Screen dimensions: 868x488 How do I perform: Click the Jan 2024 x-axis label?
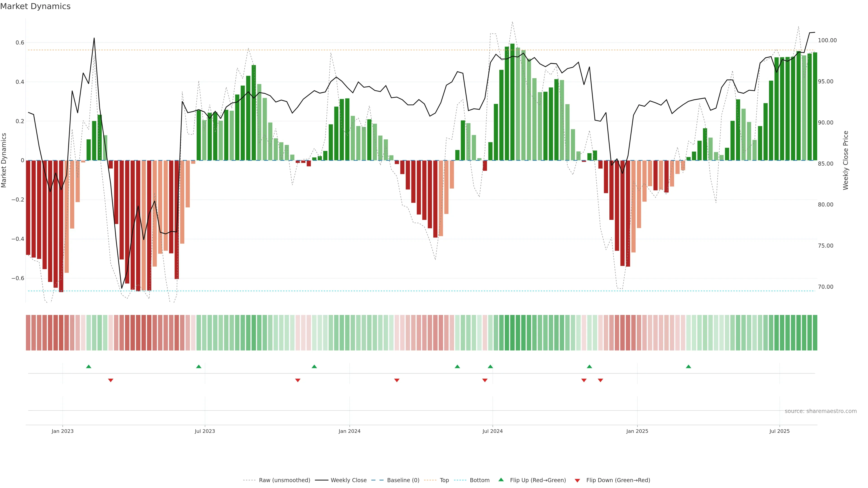click(349, 431)
